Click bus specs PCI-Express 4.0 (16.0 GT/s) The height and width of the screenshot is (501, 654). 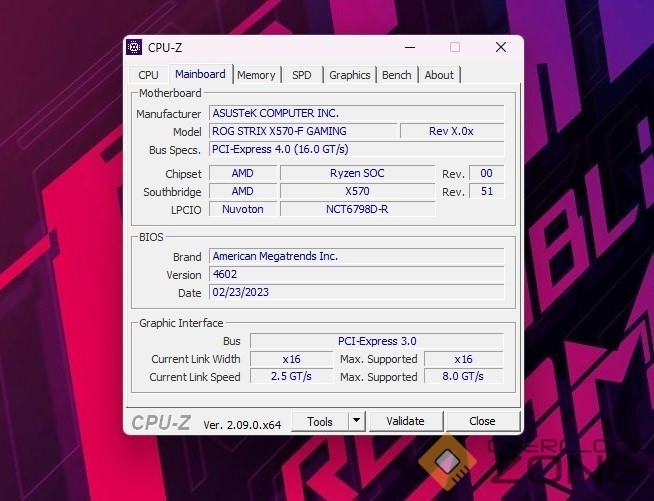(x=357, y=149)
